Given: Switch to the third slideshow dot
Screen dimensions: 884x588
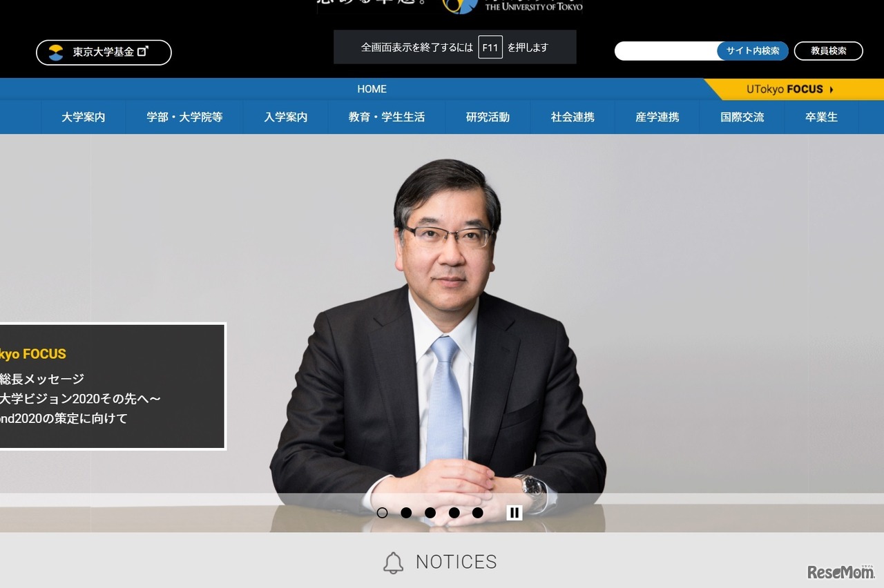Looking at the screenshot, I should coord(430,513).
